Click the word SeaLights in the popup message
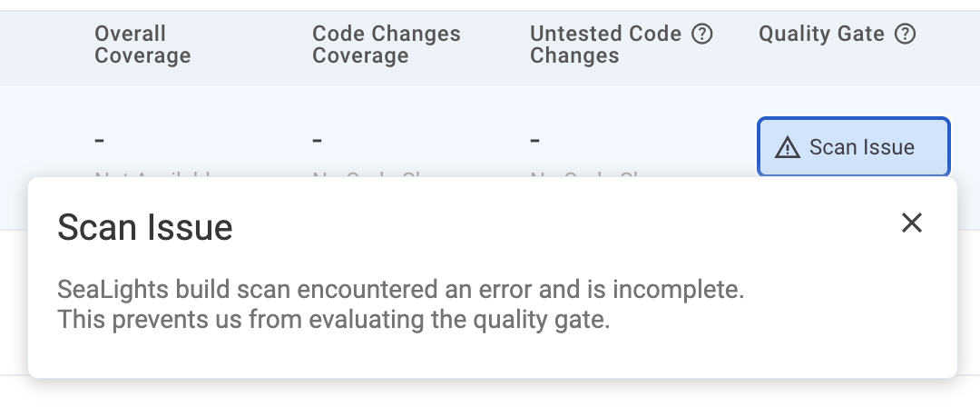This screenshot has height=407, width=980. (x=102, y=292)
